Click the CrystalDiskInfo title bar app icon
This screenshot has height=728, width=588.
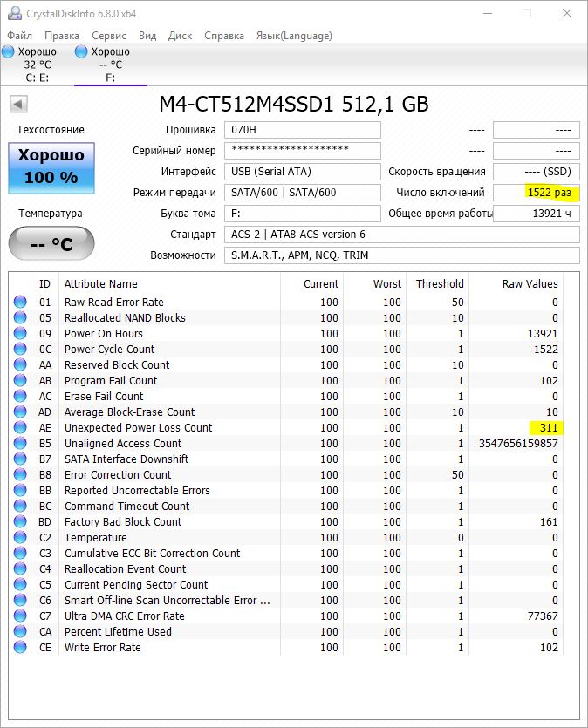pyautogui.click(x=15, y=13)
